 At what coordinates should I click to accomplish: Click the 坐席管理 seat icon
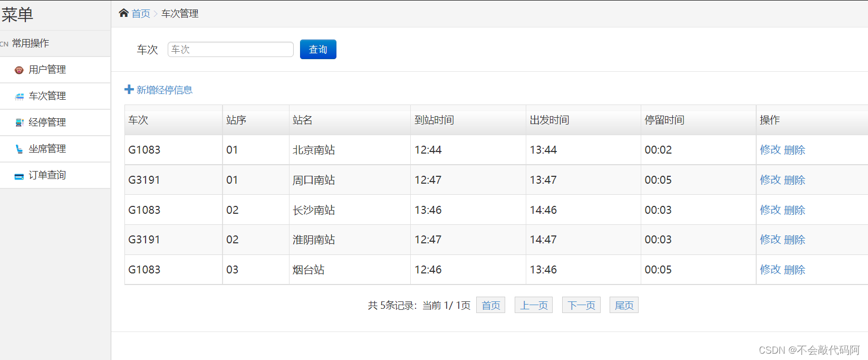pos(20,149)
